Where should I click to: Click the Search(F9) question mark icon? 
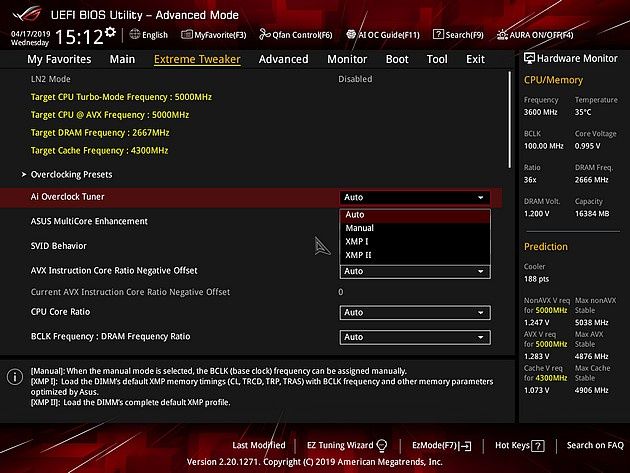click(x=438, y=35)
